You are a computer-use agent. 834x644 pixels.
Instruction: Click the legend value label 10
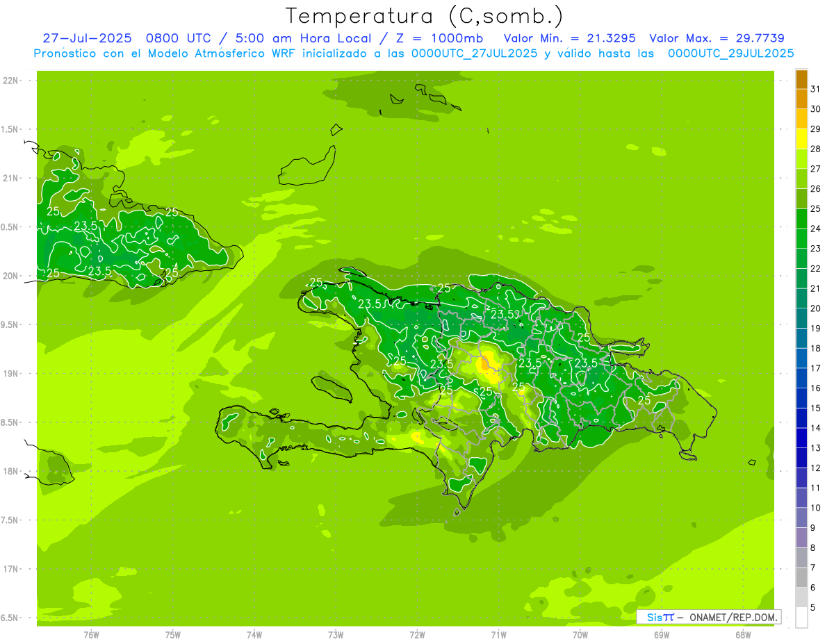tap(815, 508)
